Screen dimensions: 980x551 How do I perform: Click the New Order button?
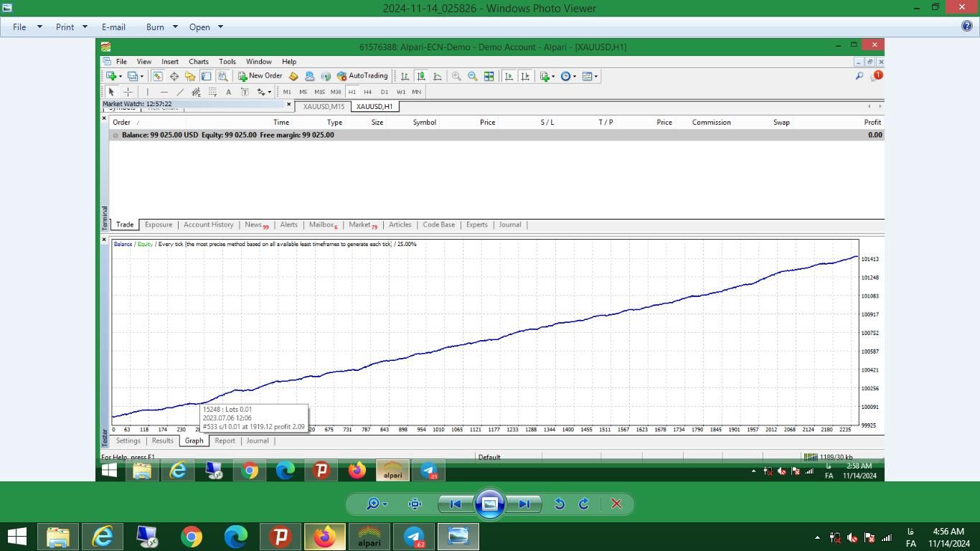[x=260, y=76]
